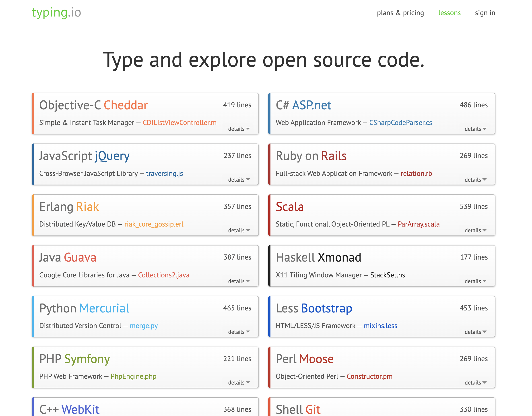Open the Less Bootstrap lesson title
The width and height of the screenshot is (532, 416).
(x=314, y=308)
